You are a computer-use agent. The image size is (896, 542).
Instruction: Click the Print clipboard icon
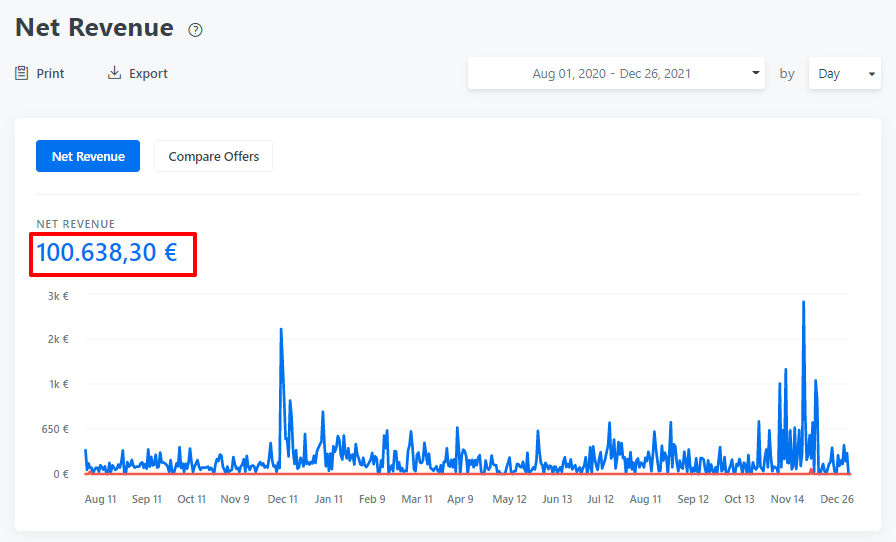(21, 73)
